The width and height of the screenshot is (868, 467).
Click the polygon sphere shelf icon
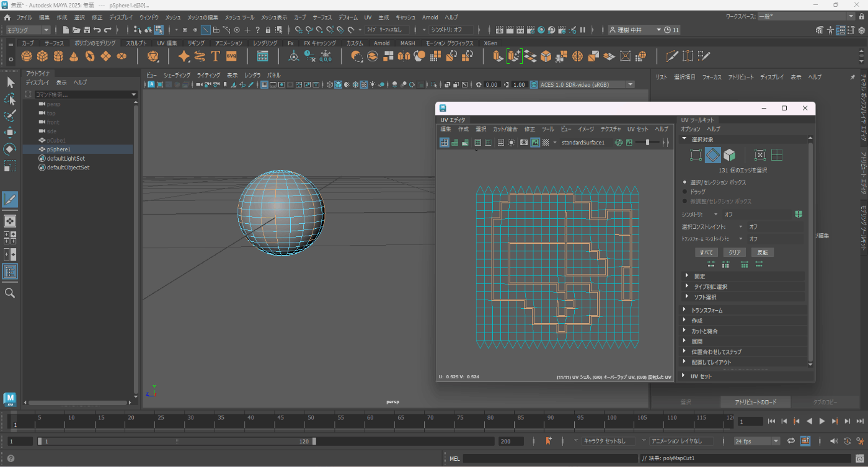point(27,56)
